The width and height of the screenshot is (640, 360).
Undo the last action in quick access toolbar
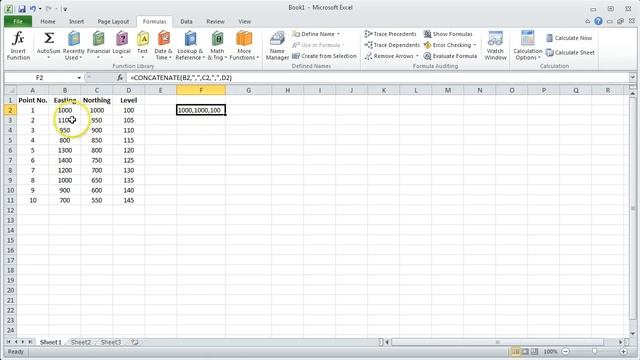(33, 8)
